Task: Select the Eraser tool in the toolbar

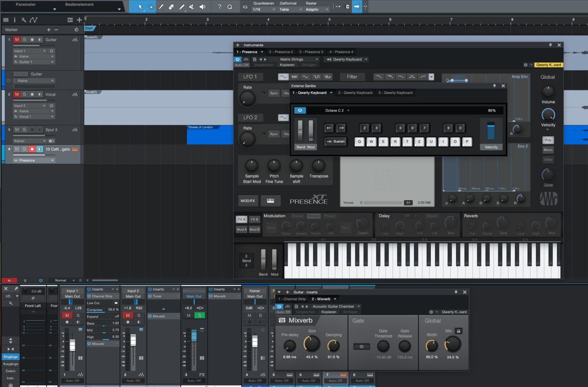Action: [171, 7]
